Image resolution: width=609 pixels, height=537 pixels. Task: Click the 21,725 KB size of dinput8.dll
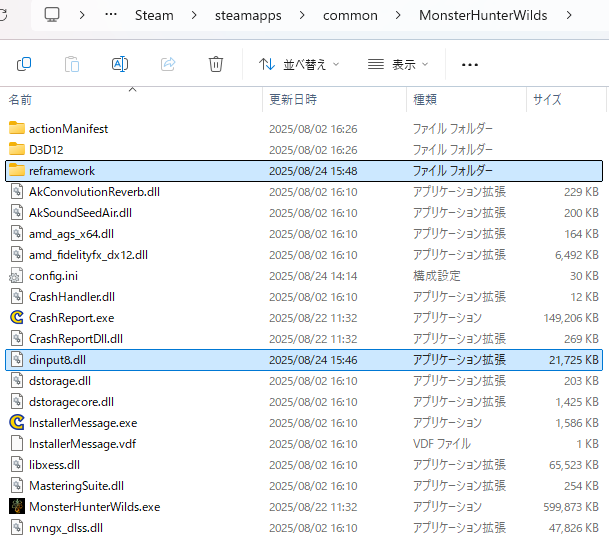pos(574,360)
